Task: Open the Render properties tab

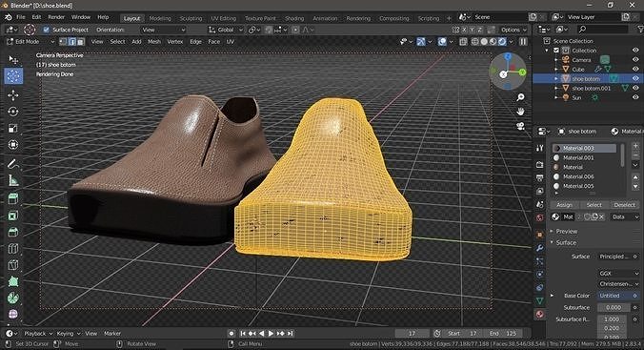Action: click(x=539, y=165)
